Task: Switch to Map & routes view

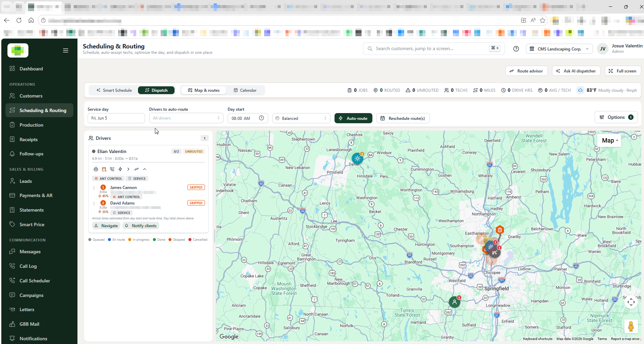Action: point(204,90)
